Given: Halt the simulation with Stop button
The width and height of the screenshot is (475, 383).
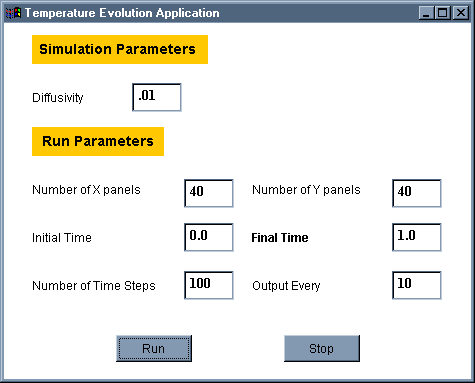Looking at the screenshot, I should click(322, 348).
